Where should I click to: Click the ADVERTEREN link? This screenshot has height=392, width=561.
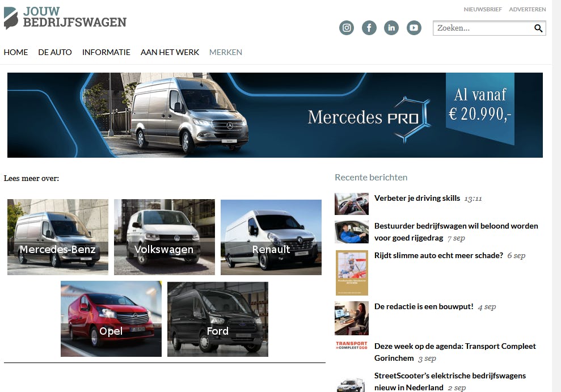pos(527,9)
